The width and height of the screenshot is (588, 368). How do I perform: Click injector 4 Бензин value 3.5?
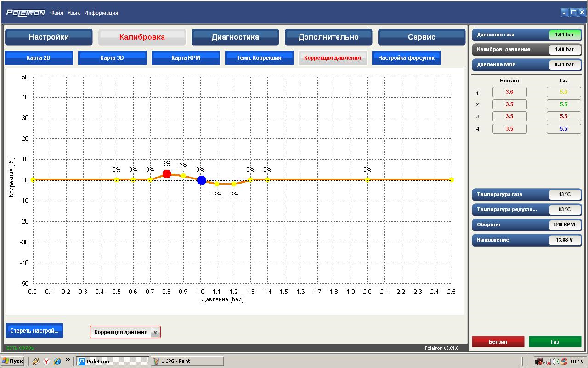click(x=509, y=129)
